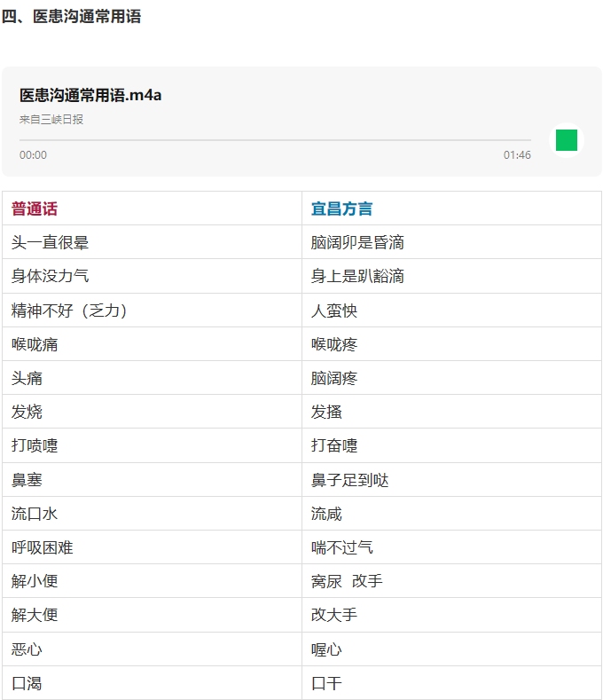Click the audio title 医患沟通常用语.m4a
603x700 pixels.
pyautogui.click(x=90, y=95)
